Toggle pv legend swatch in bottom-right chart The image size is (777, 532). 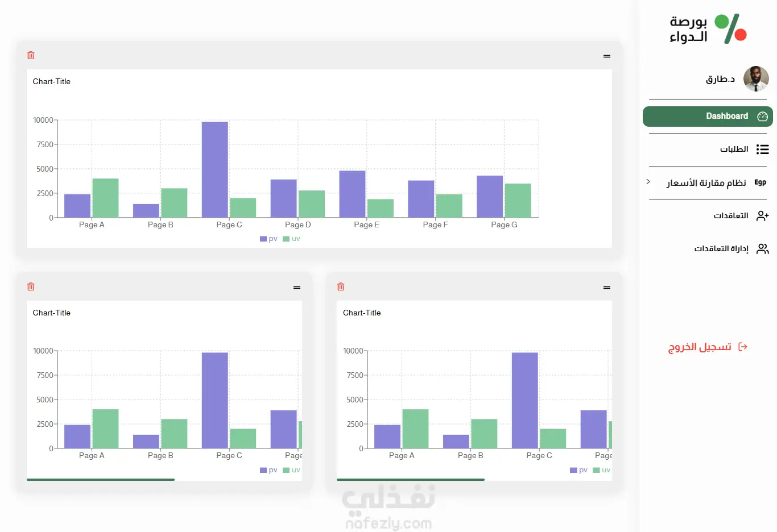click(573, 470)
